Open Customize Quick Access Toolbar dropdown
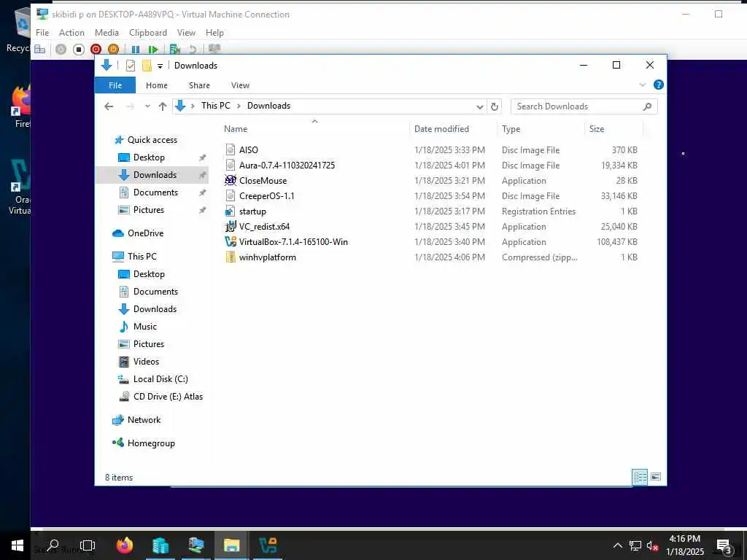This screenshot has height=560, width=747. (x=160, y=66)
